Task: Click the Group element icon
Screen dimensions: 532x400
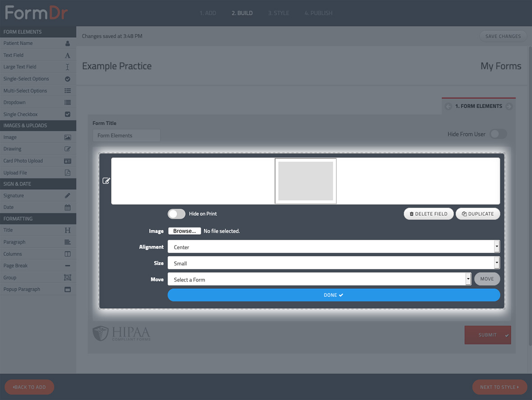Action: point(68,277)
